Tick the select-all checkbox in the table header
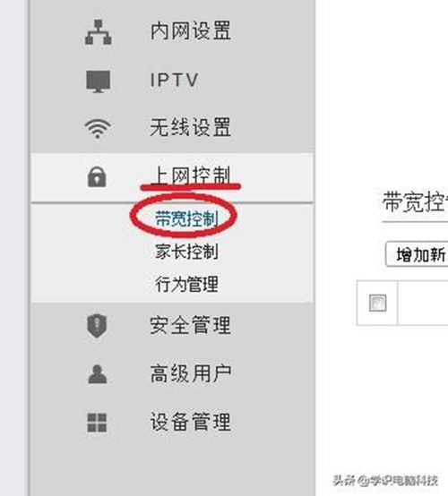 [x=378, y=303]
